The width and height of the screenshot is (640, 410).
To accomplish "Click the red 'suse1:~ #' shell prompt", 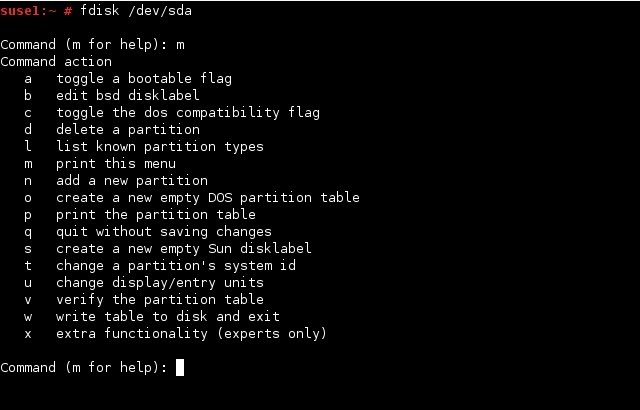I will [x=36, y=11].
